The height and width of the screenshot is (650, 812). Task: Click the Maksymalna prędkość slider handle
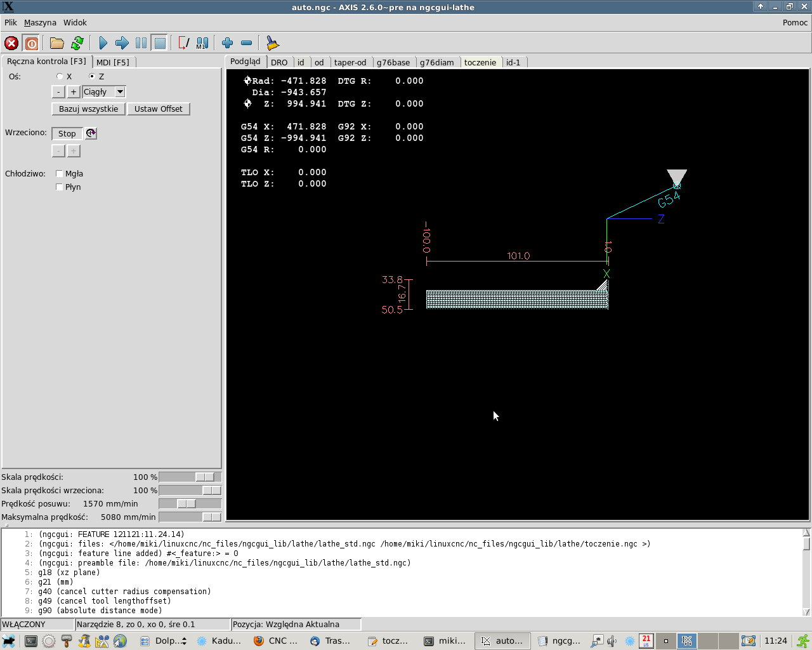[211, 517]
